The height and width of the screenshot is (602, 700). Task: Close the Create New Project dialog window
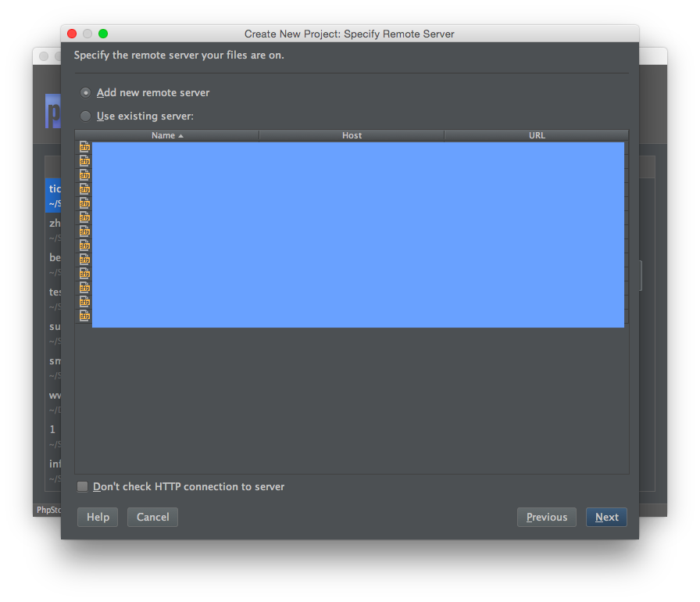pyautogui.click(x=72, y=34)
